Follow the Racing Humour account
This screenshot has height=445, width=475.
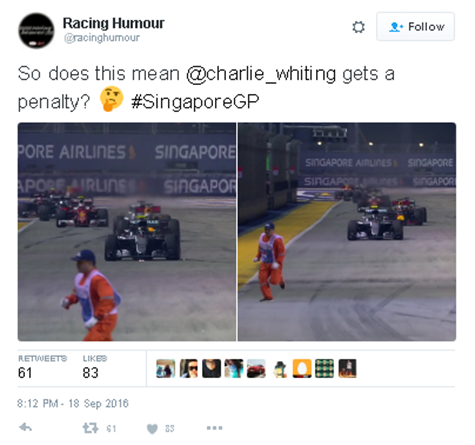pos(415,27)
